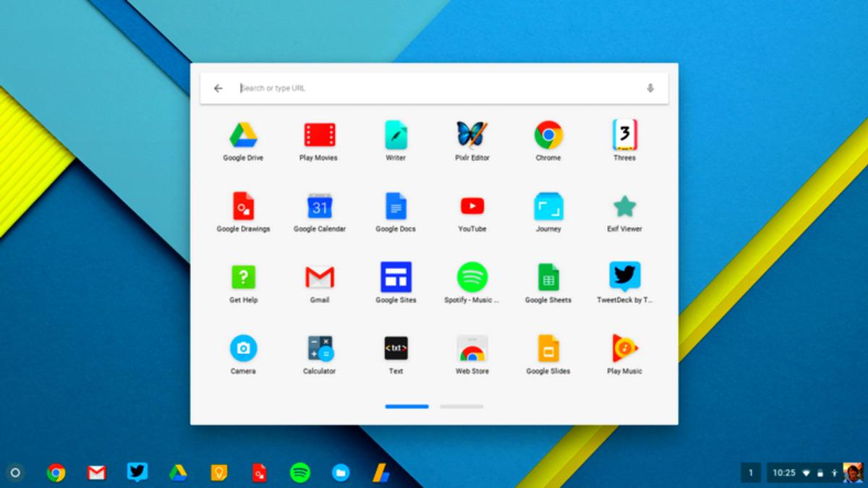868x488 pixels.
Task: Expand the status tray at the clock
Action: [784, 473]
